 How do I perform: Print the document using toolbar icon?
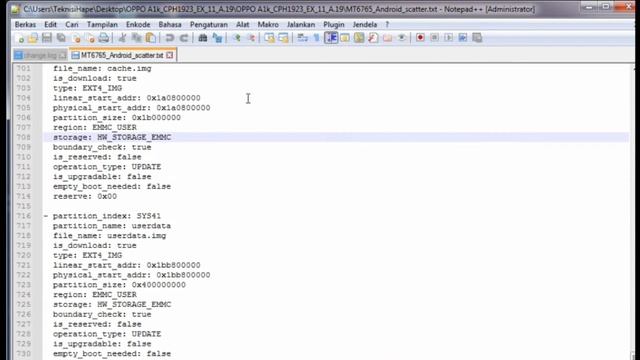(x=104, y=38)
